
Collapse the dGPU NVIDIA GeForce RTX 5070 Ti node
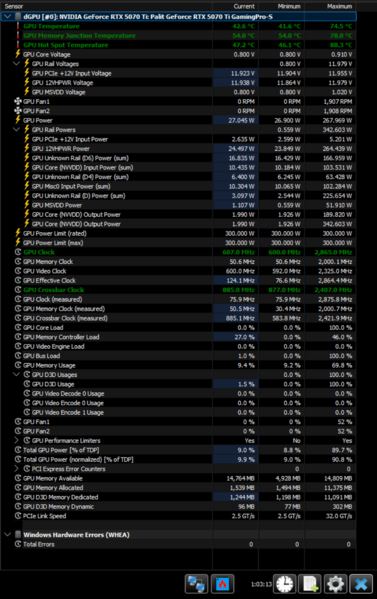(x=7, y=16)
